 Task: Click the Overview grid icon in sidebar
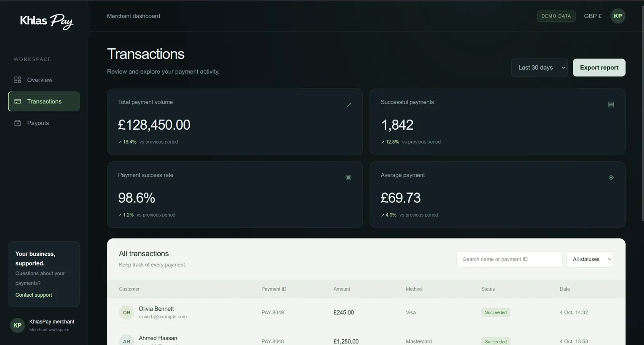click(18, 80)
